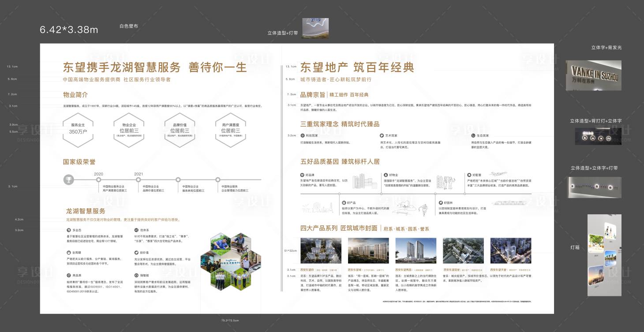644x332 pixels.
Task: Open the light strip timeline reference photo
Action: pos(594,187)
